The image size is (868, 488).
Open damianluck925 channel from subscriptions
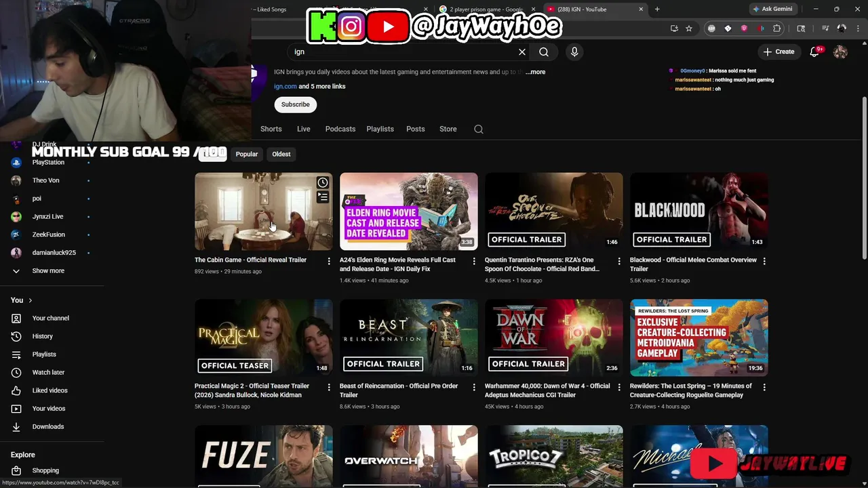click(x=54, y=253)
